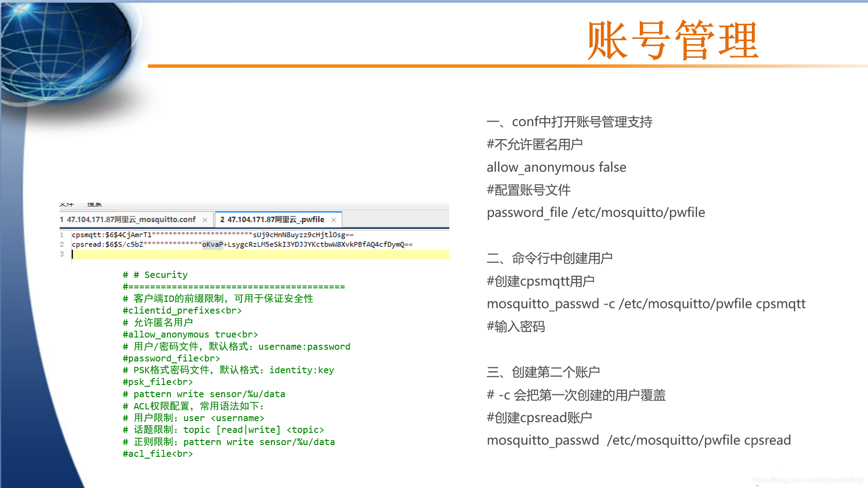Click the '# # Security' comment line
This screenshot has width=868, height=488.
155,275
